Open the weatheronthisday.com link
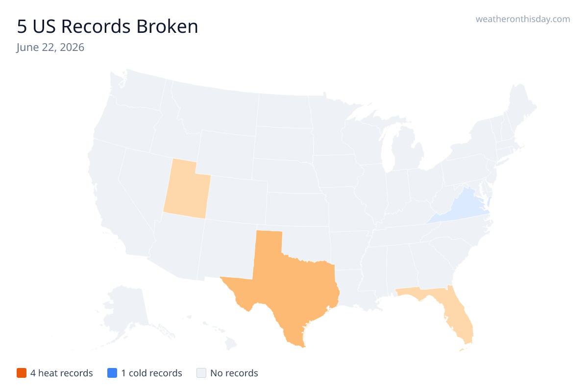 click(523, 19)
